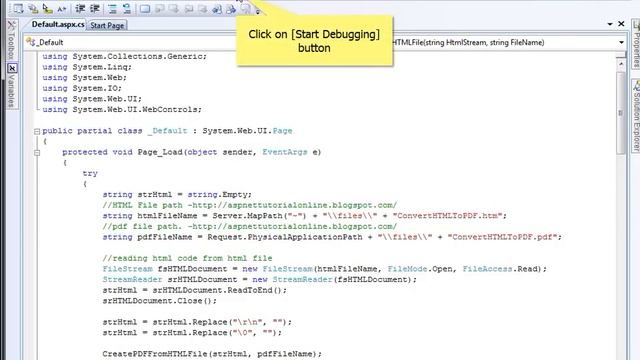The image size is (640, 360).
Task: Click 'string strHtml = string.Empty;' line
Action: 177,195
